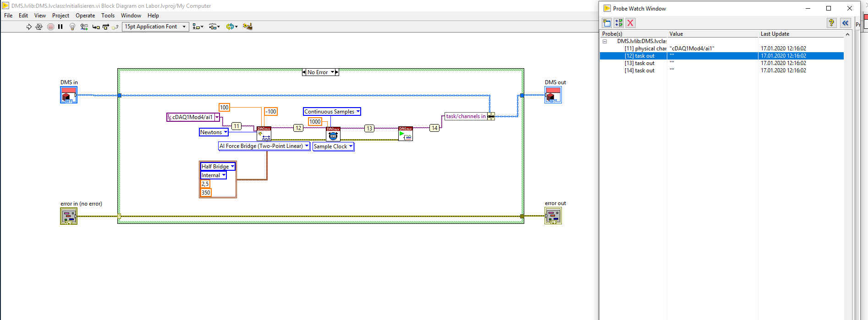
Task: Open the Edit menu
Action: point(23,16)
